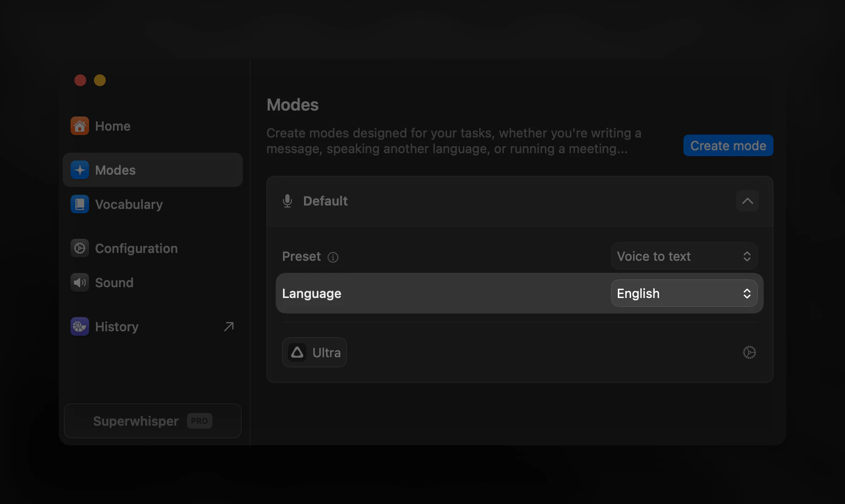
Task: Select the Ultra model button
Action: click(x=314, y=352)
